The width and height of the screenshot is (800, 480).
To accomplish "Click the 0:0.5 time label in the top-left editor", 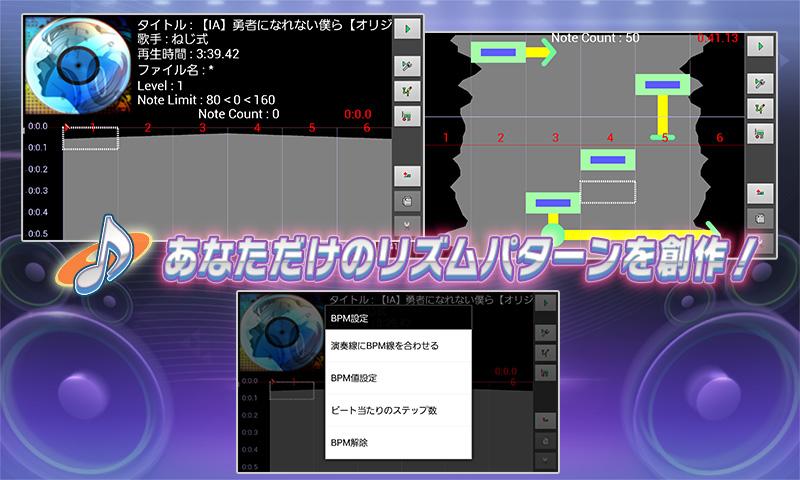I will [x=38, y=234].
